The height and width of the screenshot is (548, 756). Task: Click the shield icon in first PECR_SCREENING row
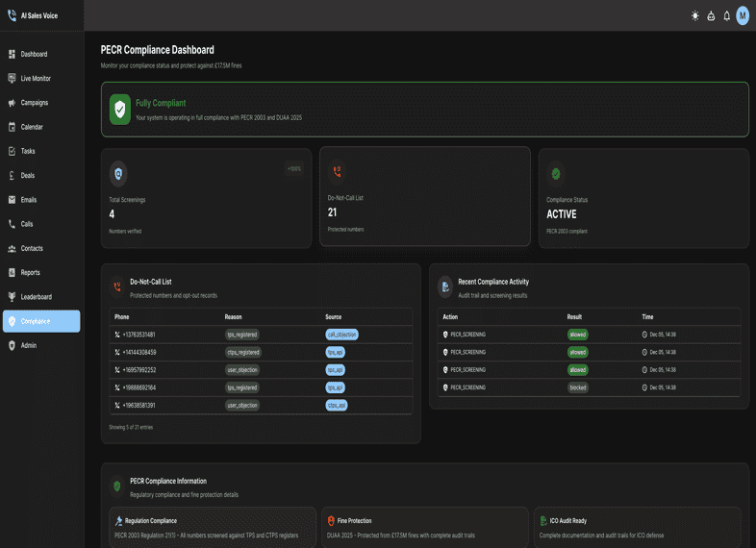(x=445, y=335)
